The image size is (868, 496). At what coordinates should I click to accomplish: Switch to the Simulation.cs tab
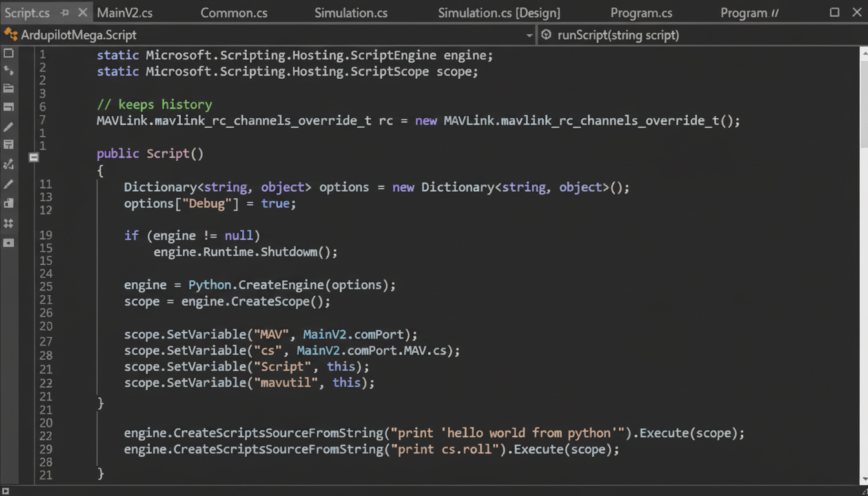click(x=351, y=13)
